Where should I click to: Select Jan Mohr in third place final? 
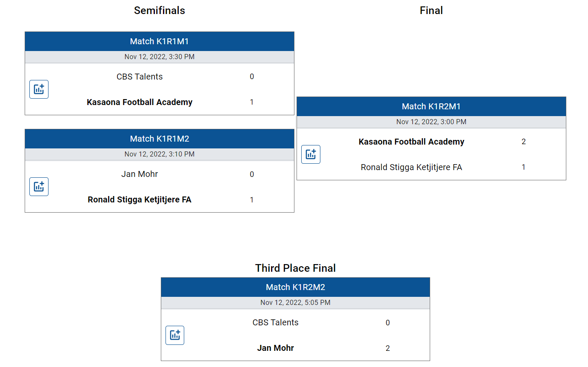[x=276, y=348]
